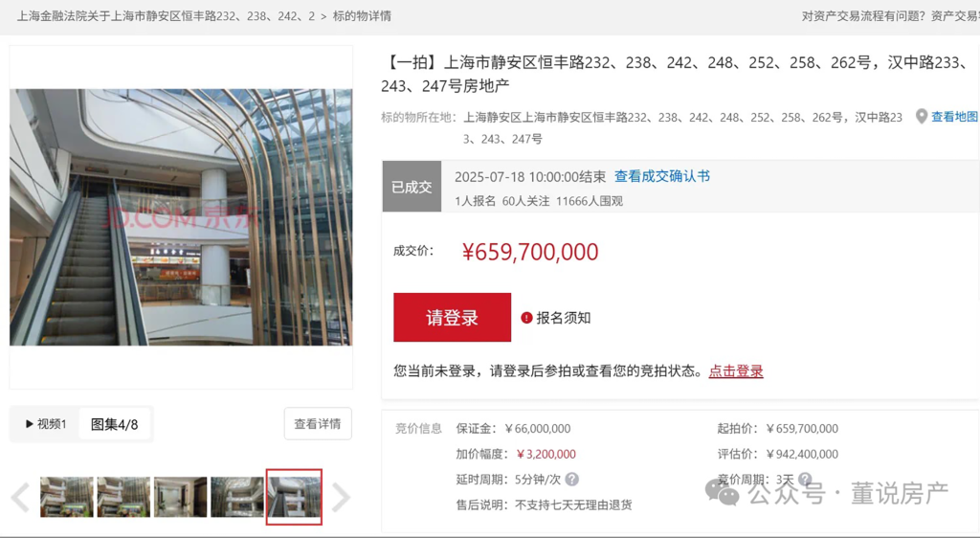Click the left arrow of thumbnail carousel
980x538 pixels.
pyautogui.click(x=21, y=498)
